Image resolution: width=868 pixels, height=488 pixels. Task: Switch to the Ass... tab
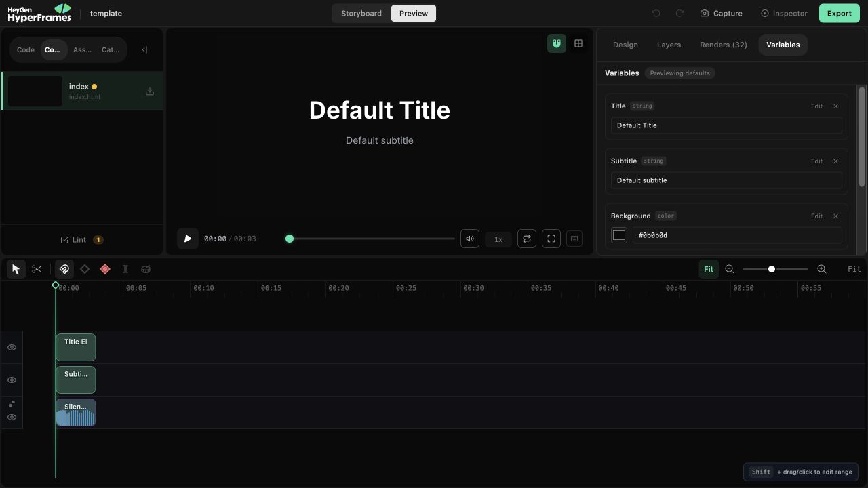click(82, 49)
